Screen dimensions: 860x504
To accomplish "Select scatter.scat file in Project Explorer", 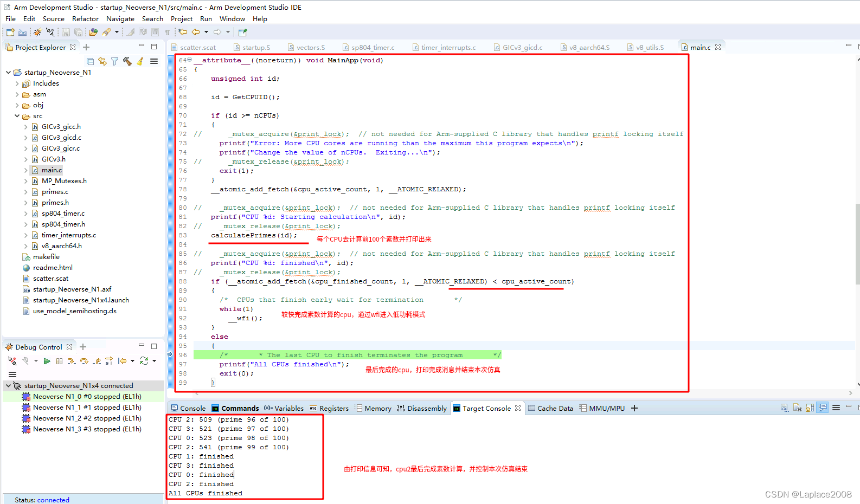I will [x=50, y=279].
